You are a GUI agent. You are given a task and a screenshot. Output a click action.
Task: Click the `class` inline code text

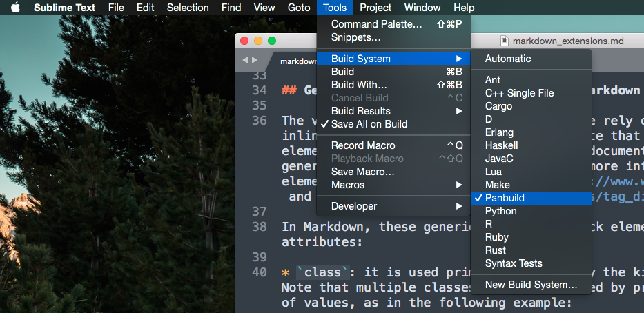coord(322,272)
